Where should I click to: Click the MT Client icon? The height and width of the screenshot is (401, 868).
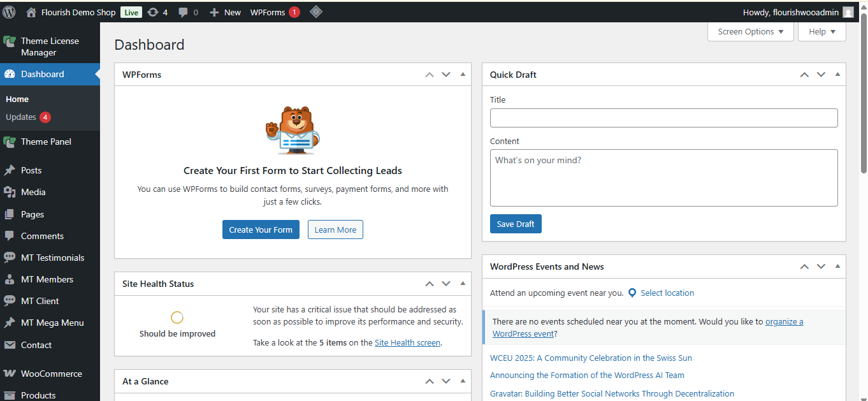tap(10, 301)
